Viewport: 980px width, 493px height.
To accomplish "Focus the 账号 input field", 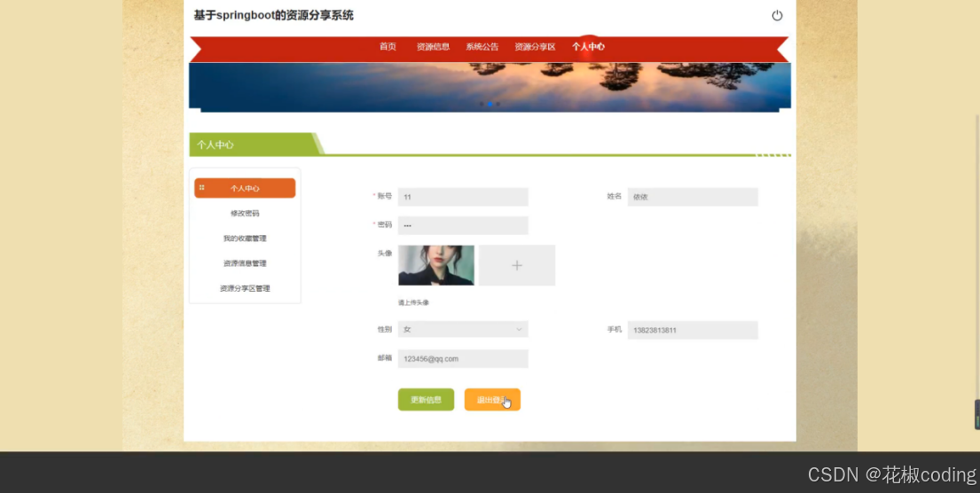I will (463, 197).
